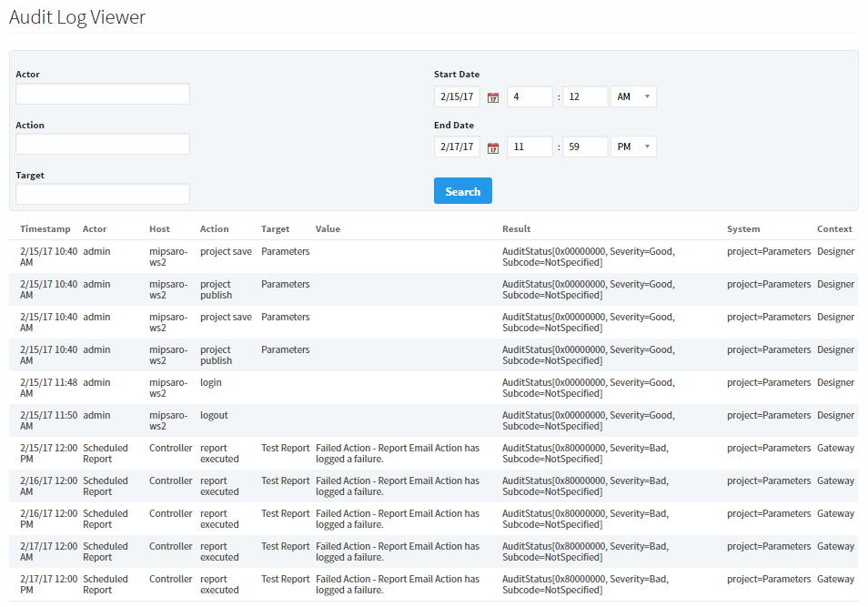
Task: Click the End Date hour field showing 11
Action: pos(530,147)
